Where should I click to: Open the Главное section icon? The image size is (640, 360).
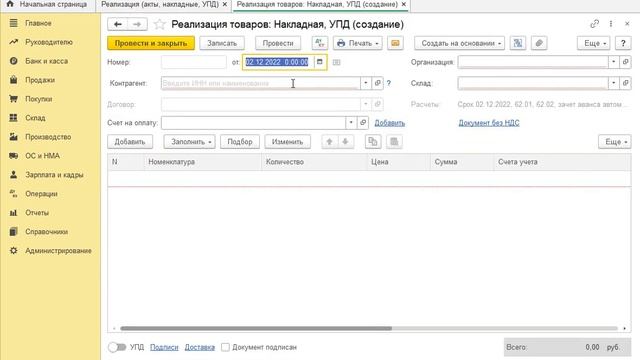click(13, 23)
